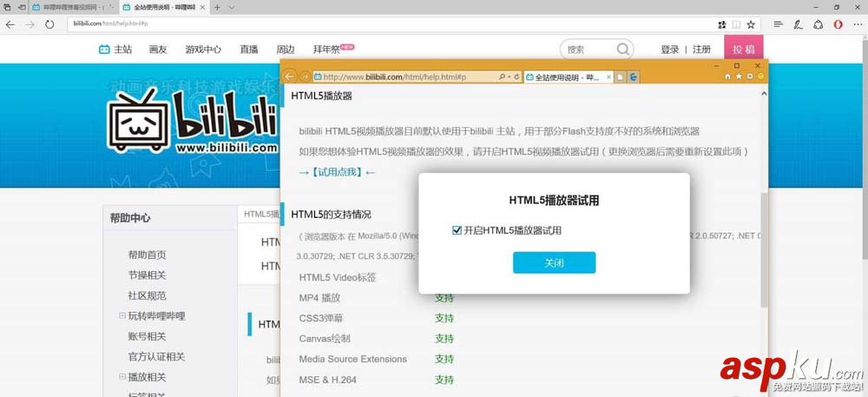This screenshot has width=868, height=397.
Task: Expand Edge tab preview chevron
Action: coord(232,8)
